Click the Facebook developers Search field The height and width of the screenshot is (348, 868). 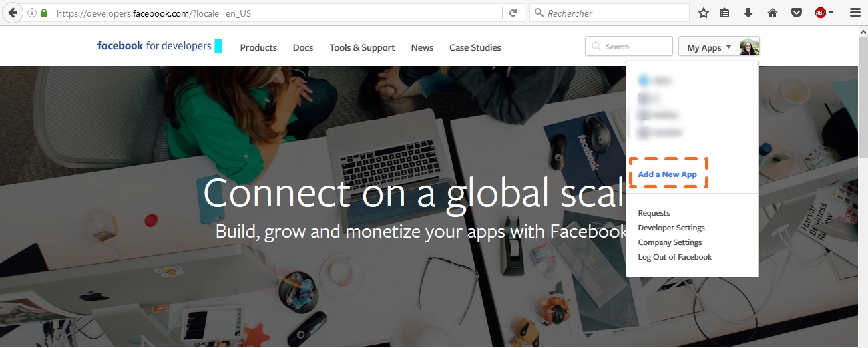tap(629, 47)
